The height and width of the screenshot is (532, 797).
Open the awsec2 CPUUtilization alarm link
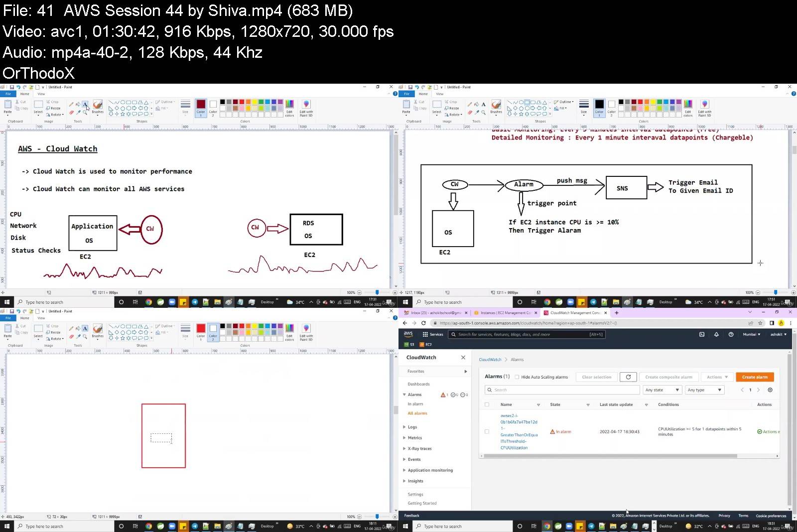[x=519, y=431]
